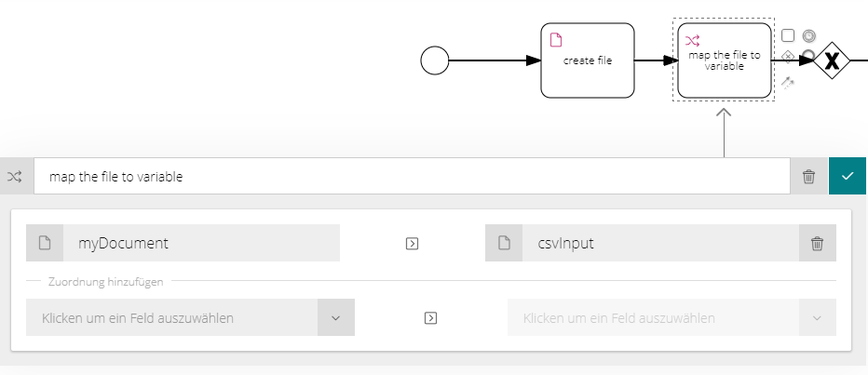Select the start event circle
Image resolution: width=868 pixels, height=375 pixels.
click(x=435, y=60)
